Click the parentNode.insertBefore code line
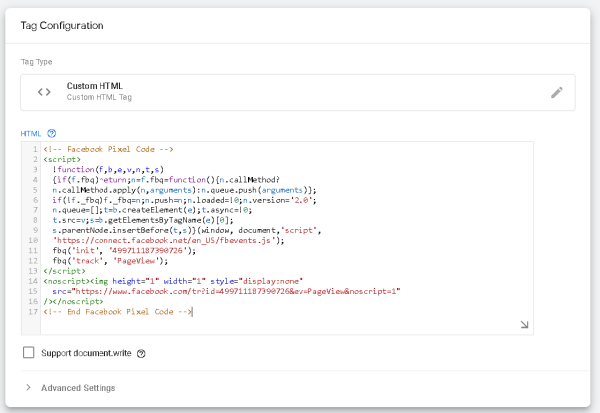This screenshot has width=600, height=413. click(x=187, y=230)
